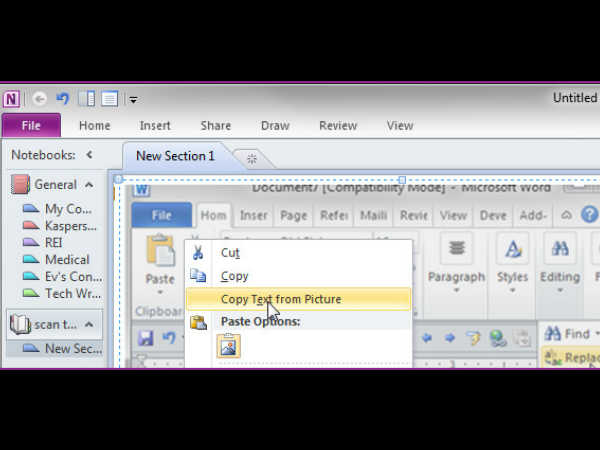Click the General notebook icon
The height and width of the screenshot is (450, 600).
click(20, 184)
